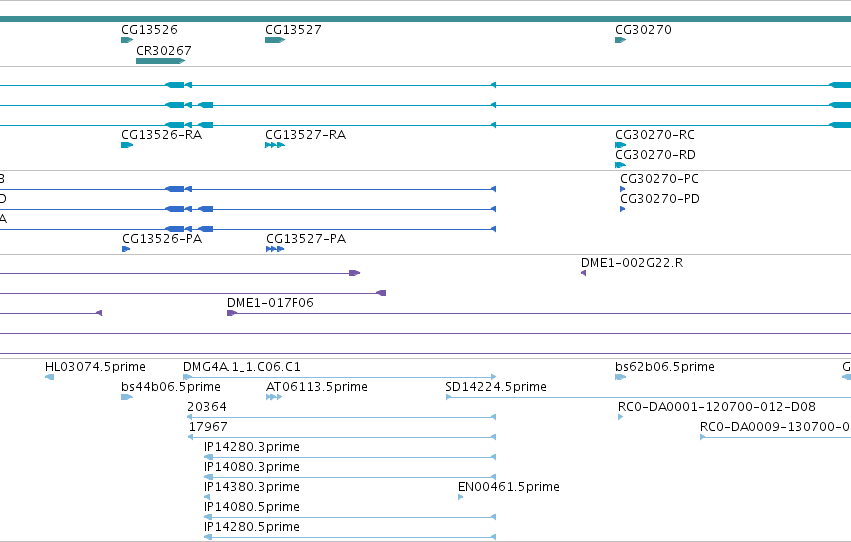Select the IP14280.3prime label

(251, 447)
